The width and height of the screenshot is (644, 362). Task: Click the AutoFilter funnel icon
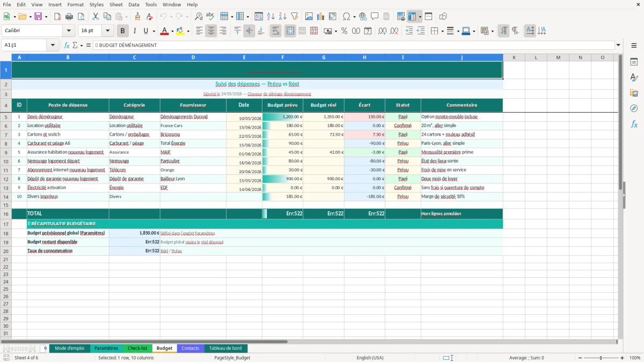(295, 17)
